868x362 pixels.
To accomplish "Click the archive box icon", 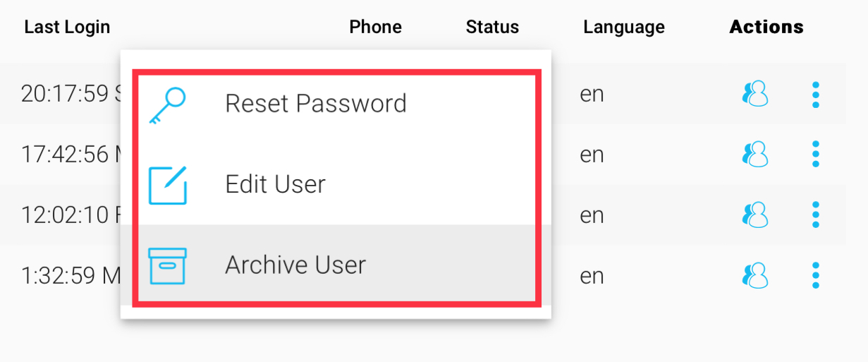I will [168, 265].
